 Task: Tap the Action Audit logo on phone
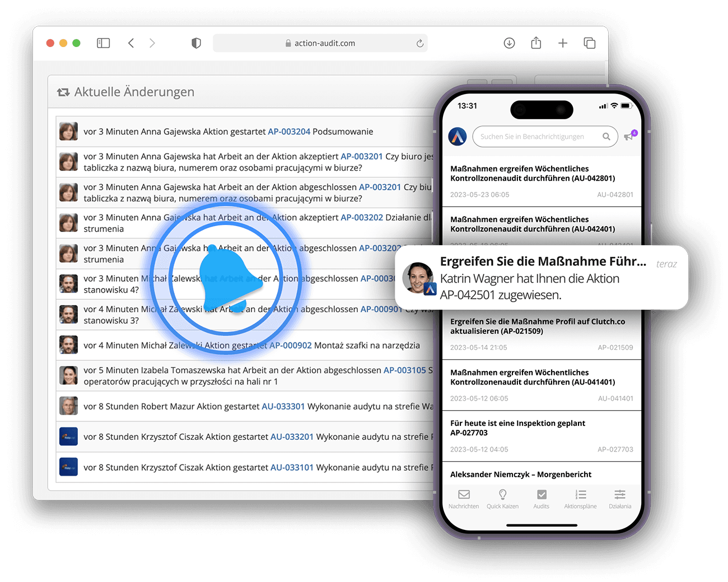tap(458, 137)
